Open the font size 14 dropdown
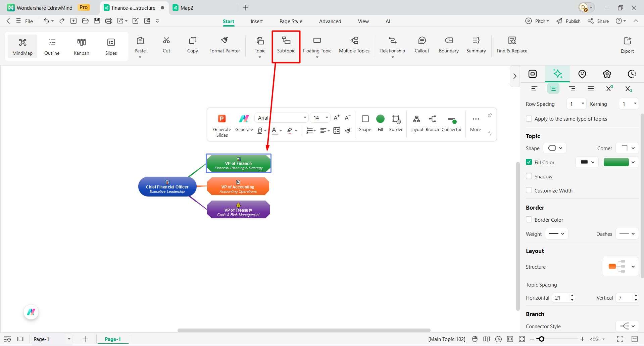Viewport: 644px width, 346px height. [x=320, y=118]
